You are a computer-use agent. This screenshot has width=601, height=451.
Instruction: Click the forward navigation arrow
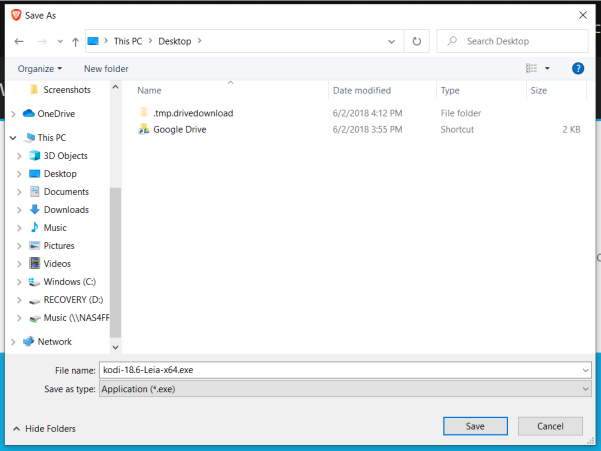(42, 41)
